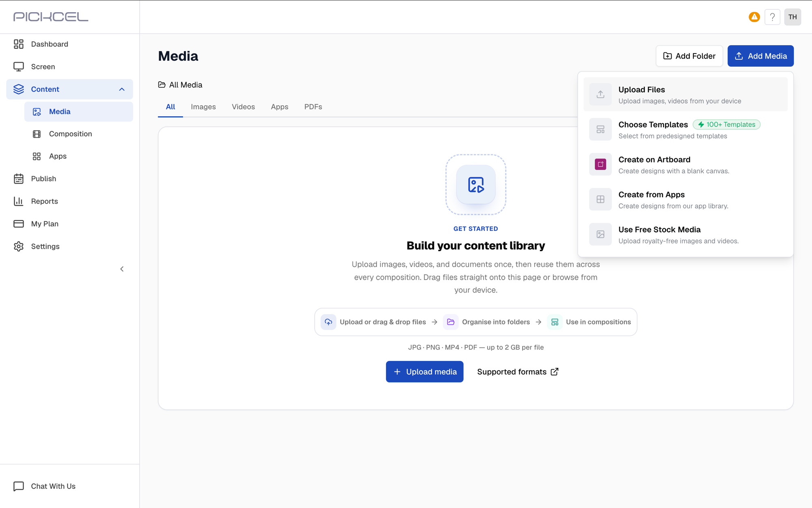Screen dimensions: 812x508
Task: Open the Publish sidebar item
Action: 69,179
